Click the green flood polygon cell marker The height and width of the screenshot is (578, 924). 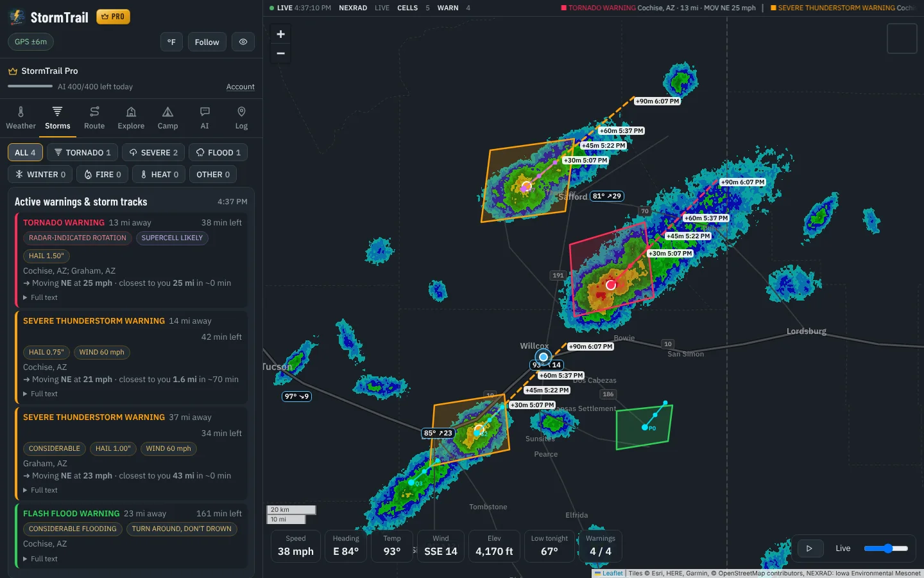point(645,427)
